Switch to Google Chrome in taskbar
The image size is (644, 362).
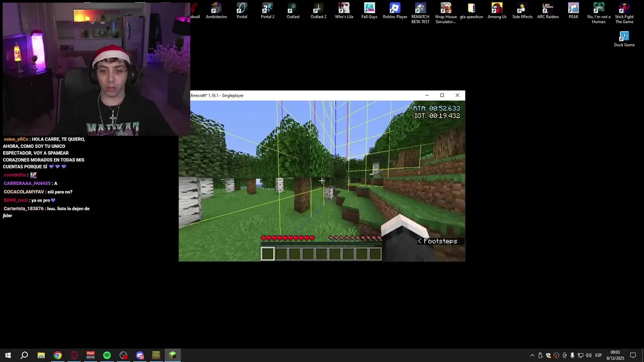tap(58, 355)
